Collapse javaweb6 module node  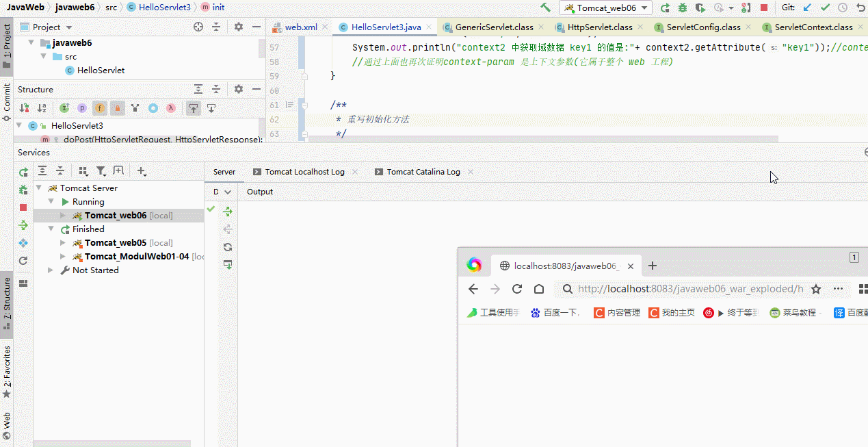[x=31, y=42]
